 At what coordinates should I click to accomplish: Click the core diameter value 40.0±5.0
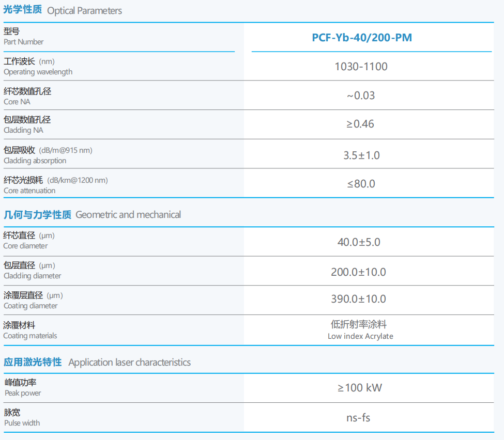[361, 242]
